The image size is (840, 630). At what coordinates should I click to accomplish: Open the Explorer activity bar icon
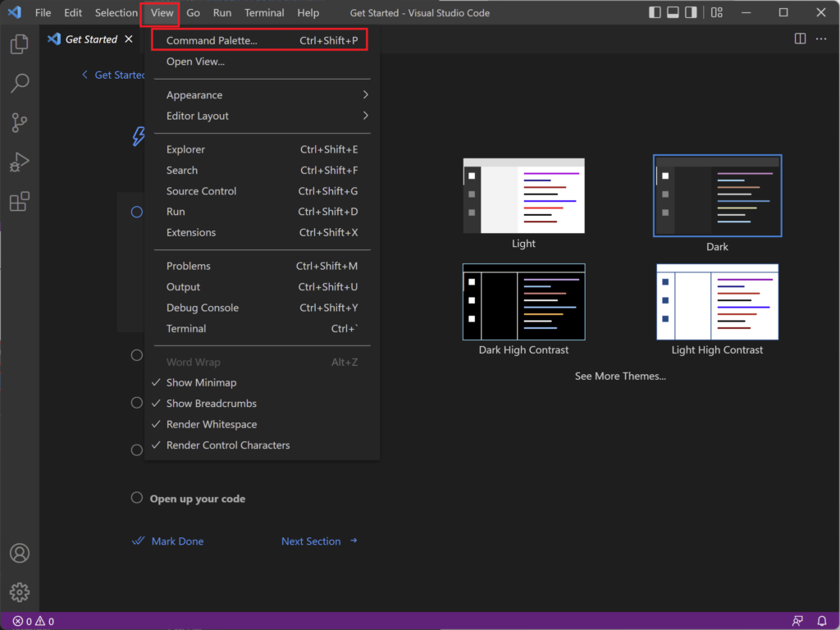click(x=20, y=44)
